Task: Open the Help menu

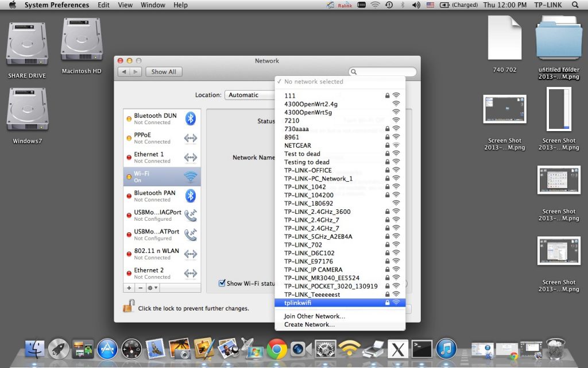Action: pos(180,5)
